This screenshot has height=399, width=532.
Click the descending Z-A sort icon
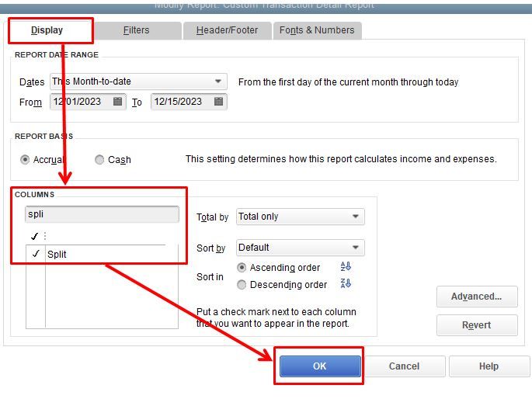click(x=346, y=283)
